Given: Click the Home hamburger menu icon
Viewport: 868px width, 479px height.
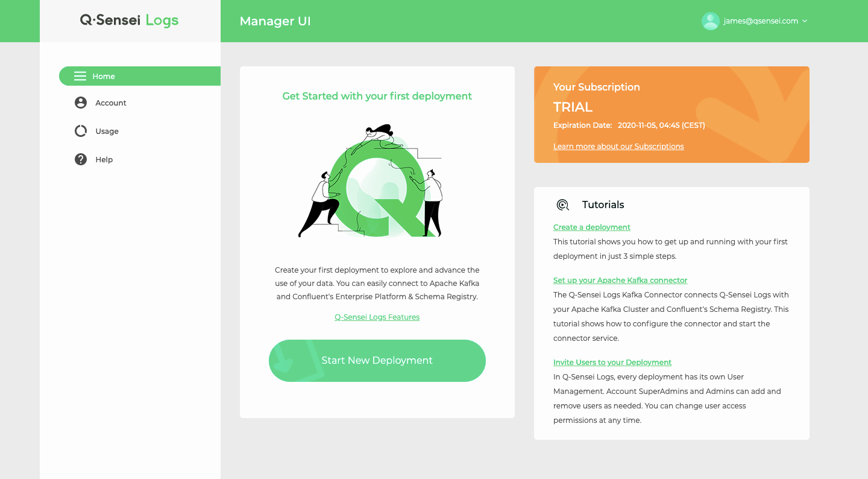Looking at the screenshot, I should click(x=80, y=76).
